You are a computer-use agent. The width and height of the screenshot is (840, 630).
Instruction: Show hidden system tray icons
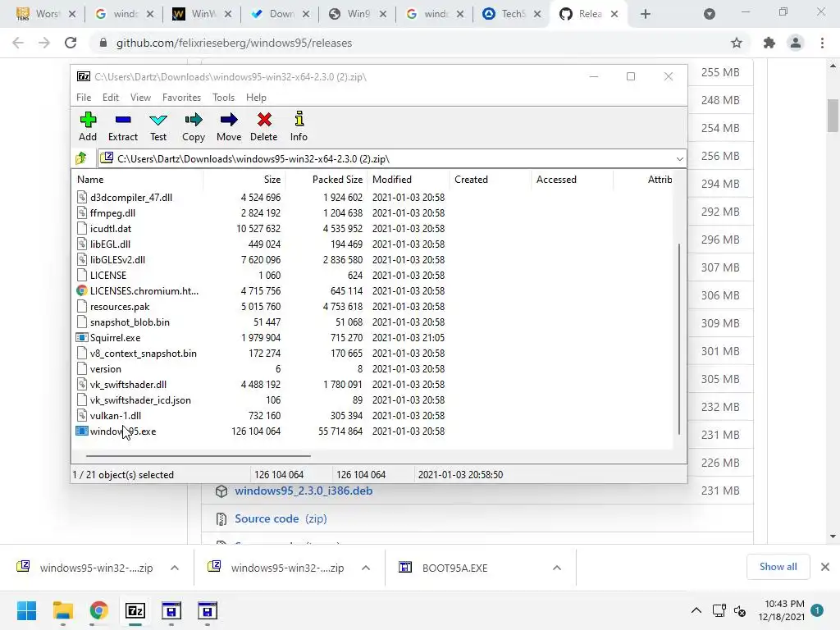pyautogui.click(x=696, y=610)
